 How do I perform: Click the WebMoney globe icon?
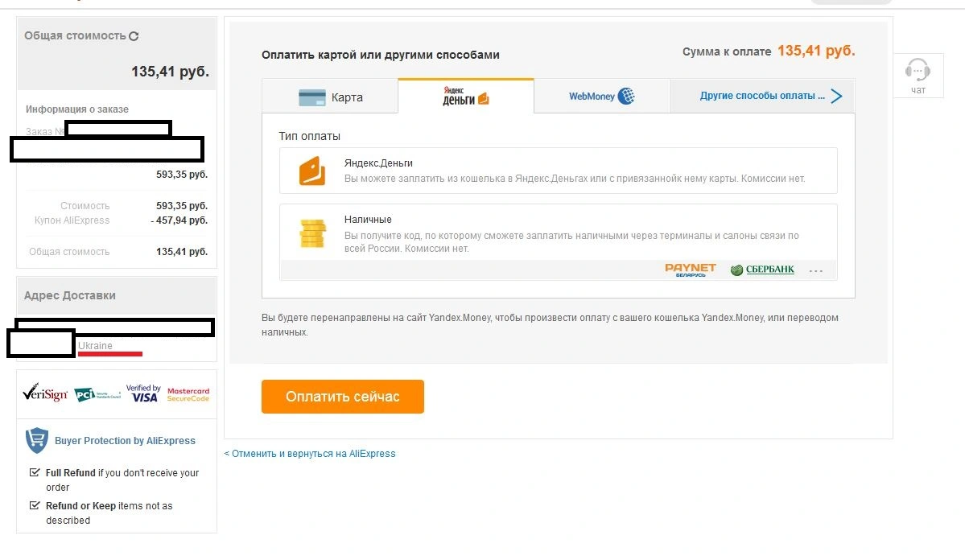coord(626,96)
